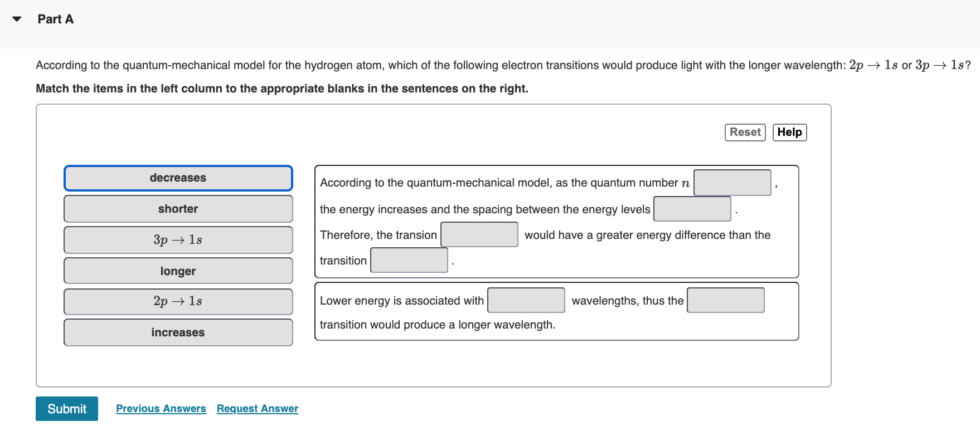980x431 pixels.
Task: Click the blank following 'the transion'
Action: pyautogui.click(x=479, y=234)
